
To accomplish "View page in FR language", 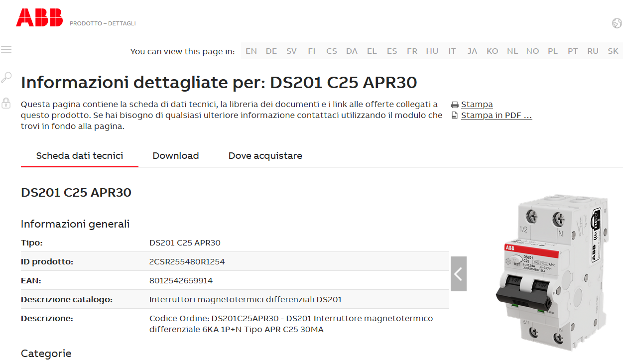I will click(x=412, y=51).
